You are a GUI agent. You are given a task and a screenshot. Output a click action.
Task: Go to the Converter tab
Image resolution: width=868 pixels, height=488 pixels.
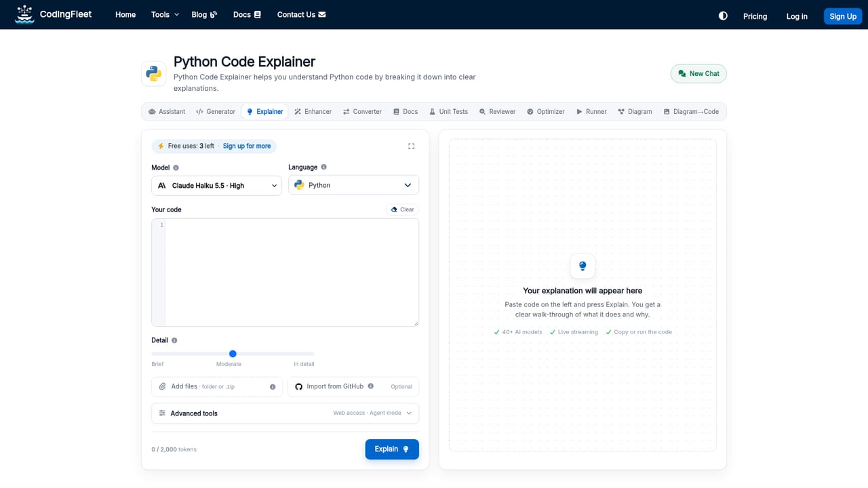[362, 112]
